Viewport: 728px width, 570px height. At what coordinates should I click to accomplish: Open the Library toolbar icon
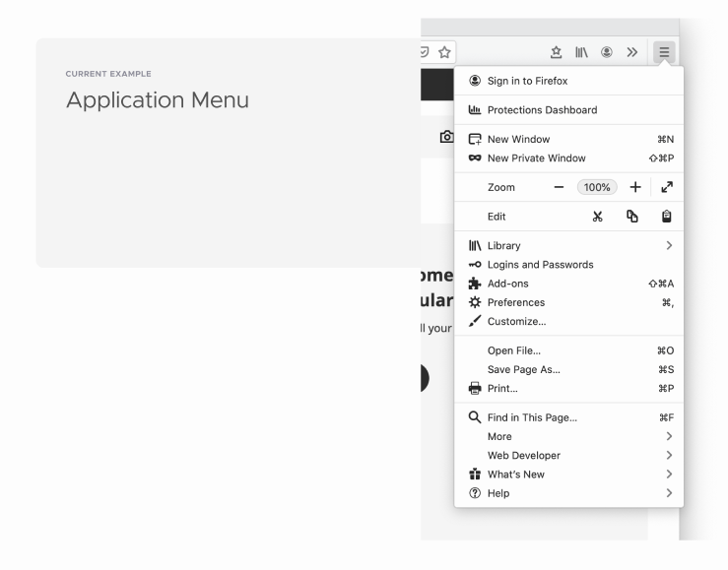582,53
